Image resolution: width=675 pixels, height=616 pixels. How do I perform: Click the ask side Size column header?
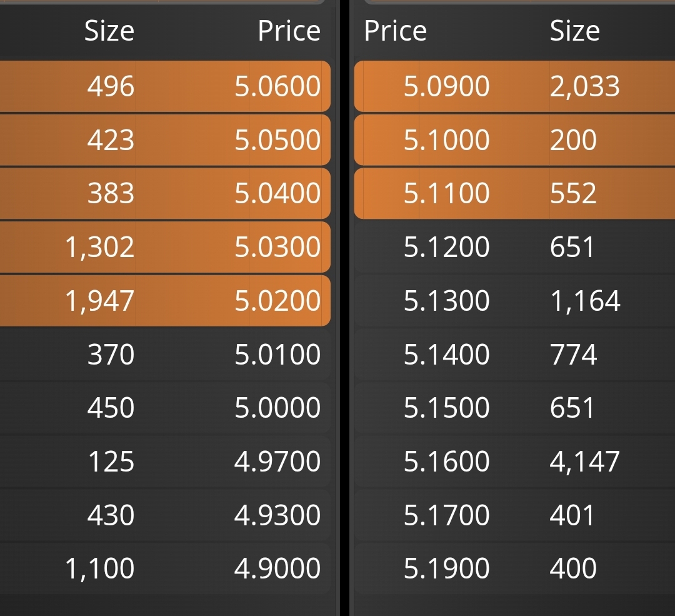(x=575, y=31)
